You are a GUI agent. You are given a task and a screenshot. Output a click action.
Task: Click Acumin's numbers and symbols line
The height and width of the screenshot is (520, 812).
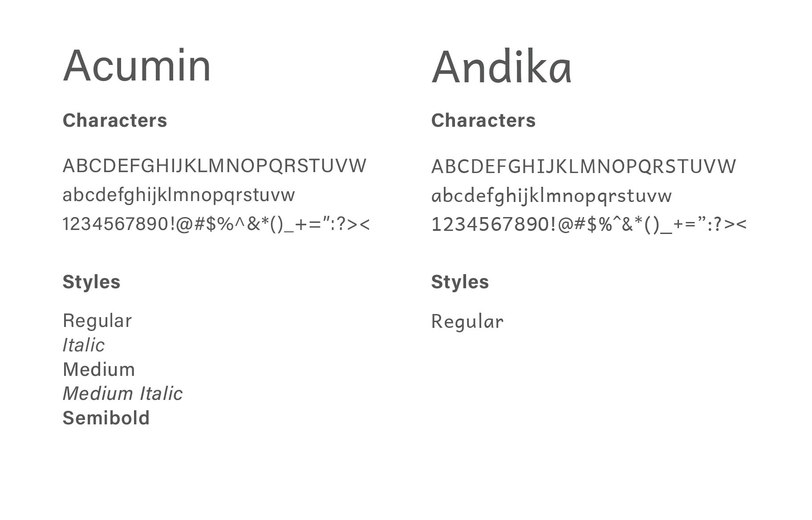click(x=216, y=224)
